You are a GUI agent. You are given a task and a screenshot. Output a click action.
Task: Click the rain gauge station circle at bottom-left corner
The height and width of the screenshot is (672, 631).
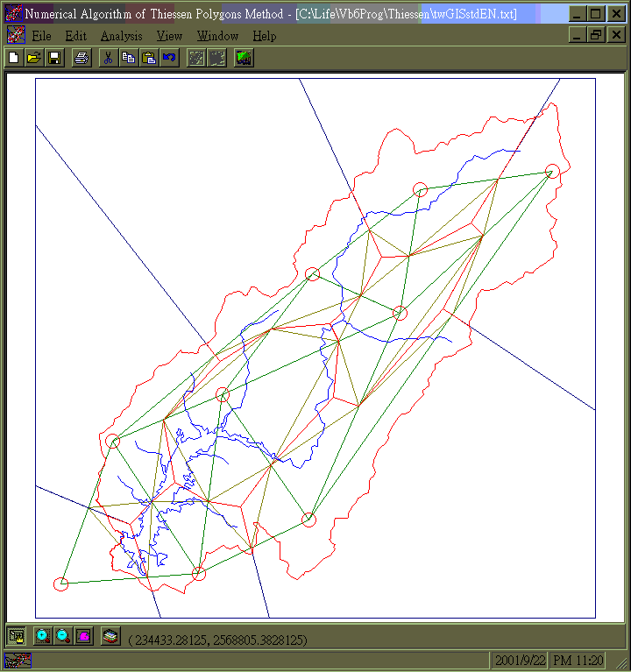pyautogui.click(x=60, y=584)
